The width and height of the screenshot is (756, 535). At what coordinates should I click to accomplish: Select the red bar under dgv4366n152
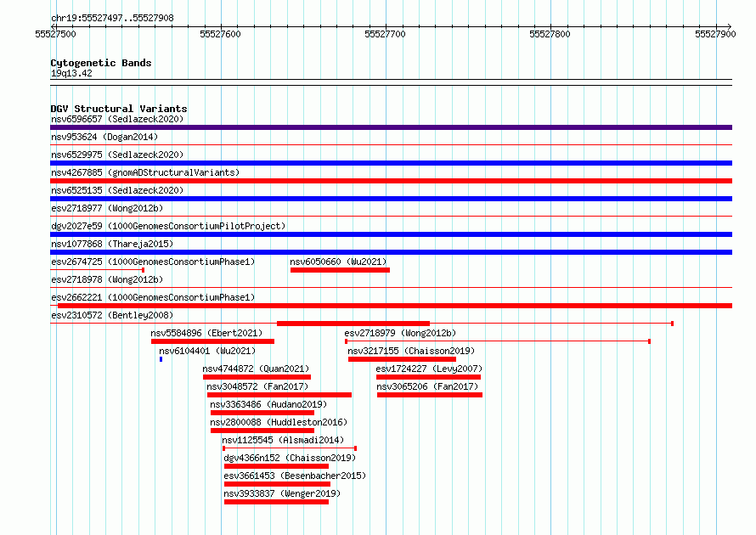click(x=276, y=466)
